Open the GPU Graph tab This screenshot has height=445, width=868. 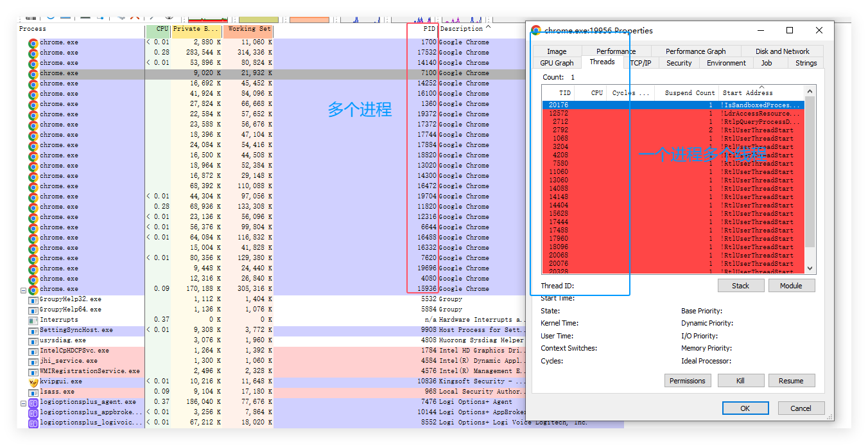click(557, 63)
